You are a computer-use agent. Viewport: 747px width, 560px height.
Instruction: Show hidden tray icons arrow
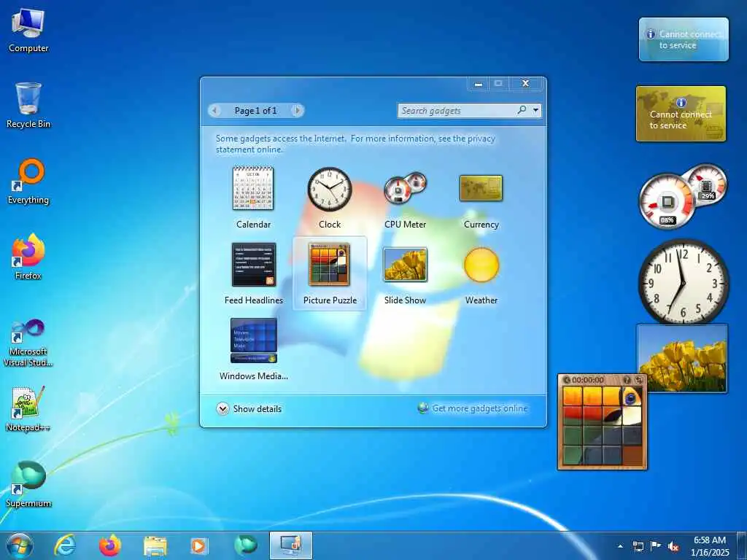point(620,546)
